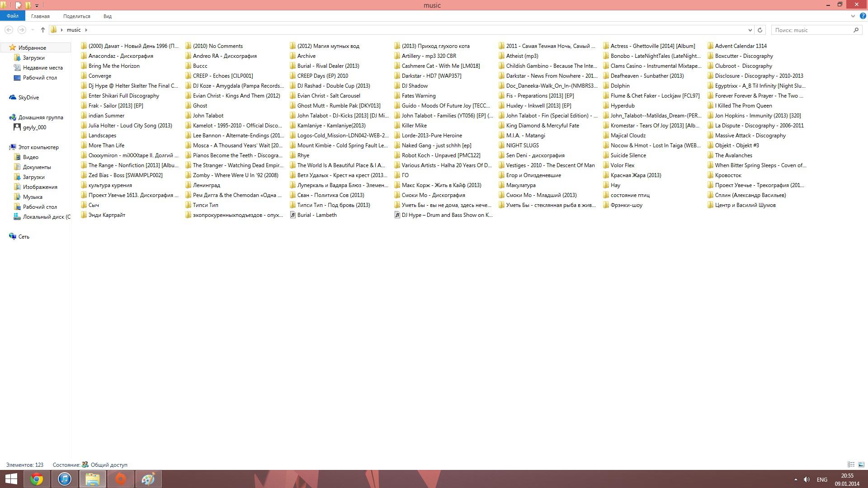Go up one folder level
868x488 pixels.
(42, 30)
